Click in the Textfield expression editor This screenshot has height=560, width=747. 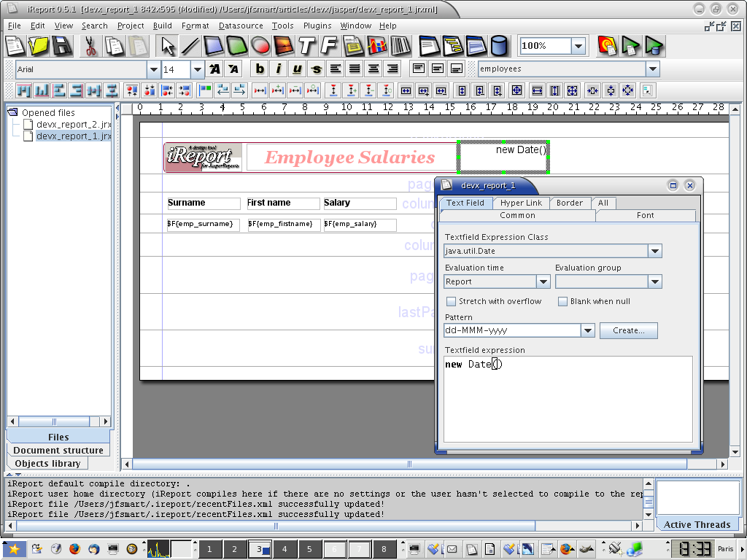(x=568, y=399)
